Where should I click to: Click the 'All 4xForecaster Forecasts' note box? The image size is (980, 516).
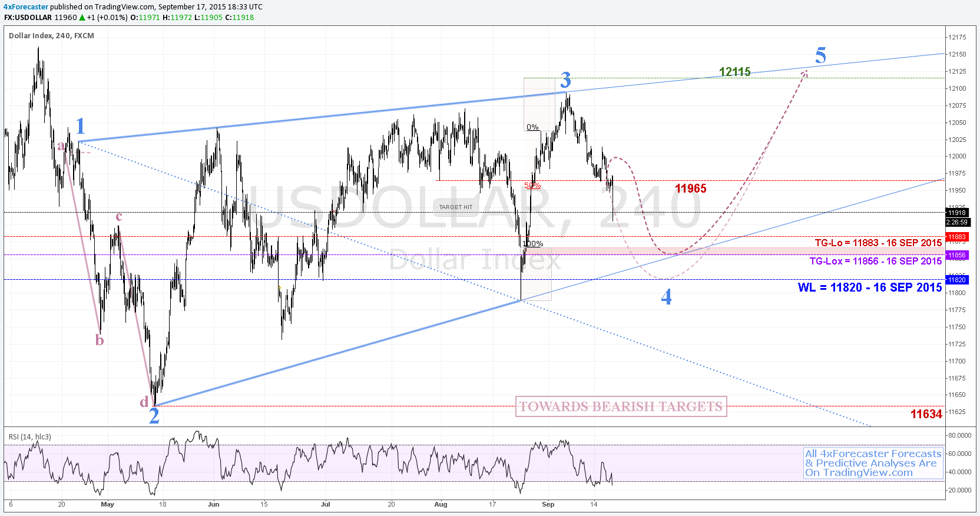click(873, 463)
